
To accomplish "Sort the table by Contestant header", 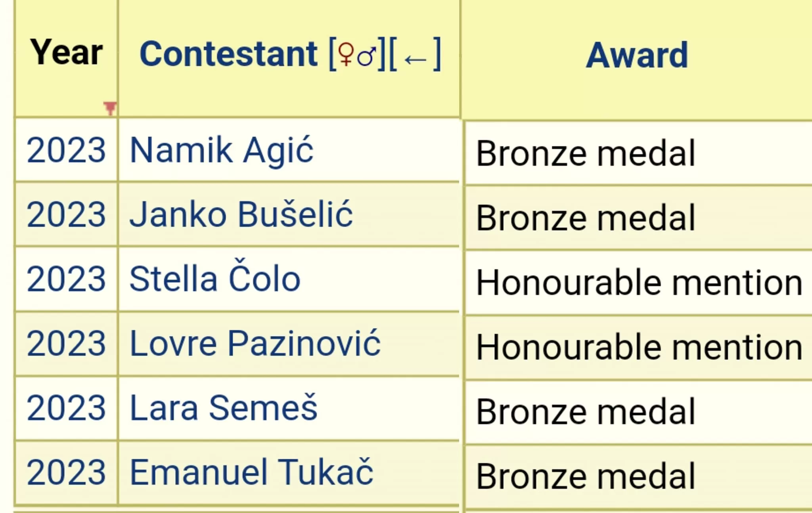I will (228, 54).
